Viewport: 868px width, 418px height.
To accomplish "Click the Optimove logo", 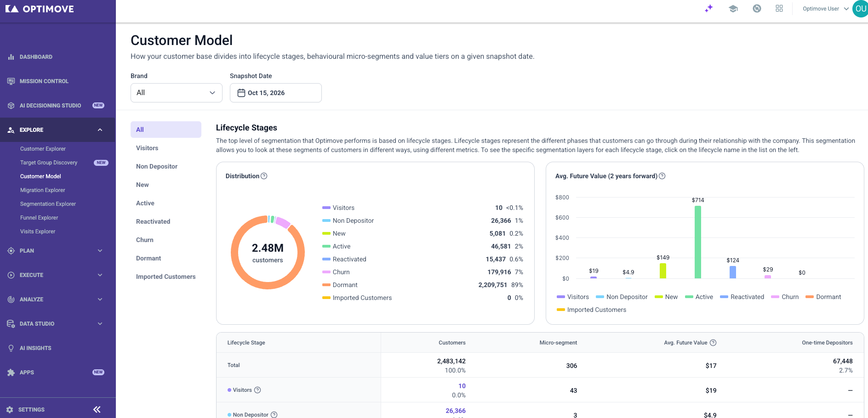I will click(x=40, y=9).
